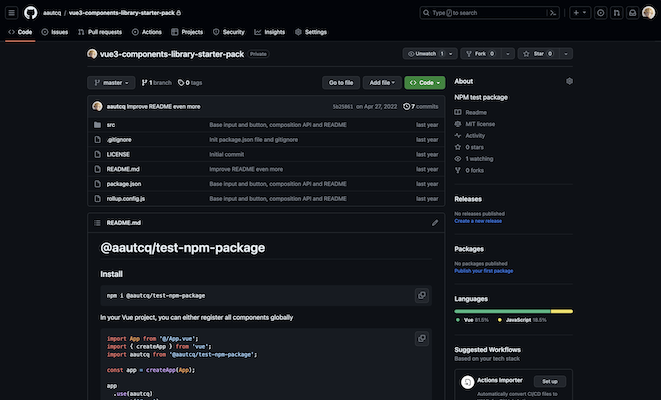Expand the Fork dropdown arrow
This screenshot has height=400, width=661.
coord(508,54)
